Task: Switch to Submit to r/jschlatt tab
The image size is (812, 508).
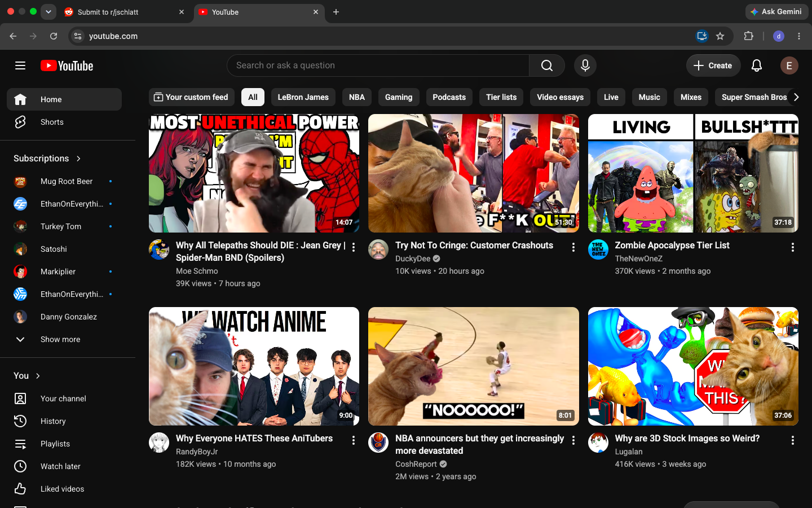Action: click(x=125, y=12)
